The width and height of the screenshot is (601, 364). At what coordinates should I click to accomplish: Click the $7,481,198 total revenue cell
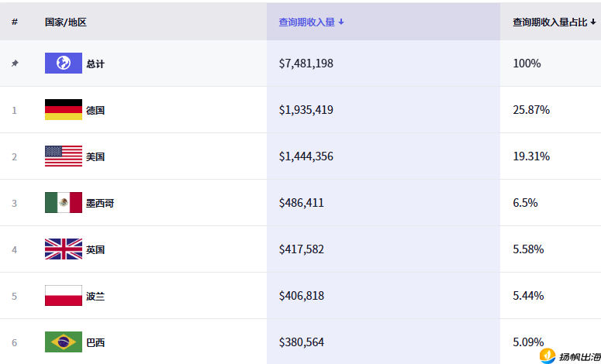point(306,64)
